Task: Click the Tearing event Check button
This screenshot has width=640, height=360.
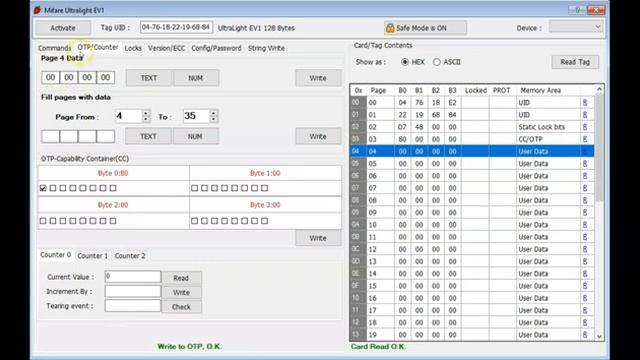Action: 181,307
